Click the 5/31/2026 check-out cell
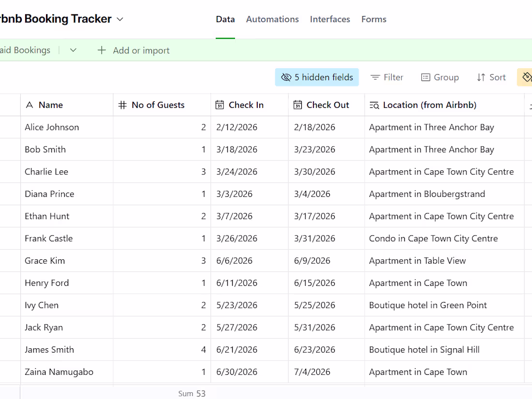The width and height of the screenshot is (532, 399). (x=326, y=327)
